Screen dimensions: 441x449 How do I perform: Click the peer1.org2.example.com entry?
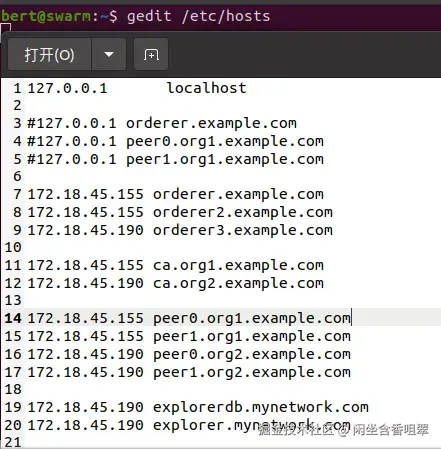(x=252, y=373)
